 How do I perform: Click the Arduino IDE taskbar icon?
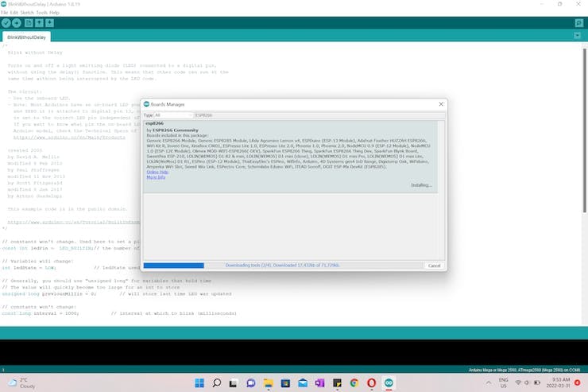pyautogui.click(x=389, y=383)
